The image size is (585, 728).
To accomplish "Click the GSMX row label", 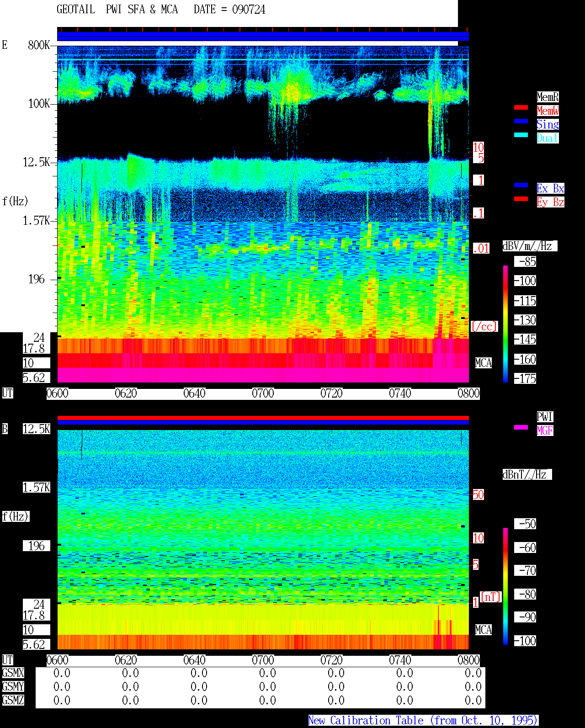I will point(13,673).
